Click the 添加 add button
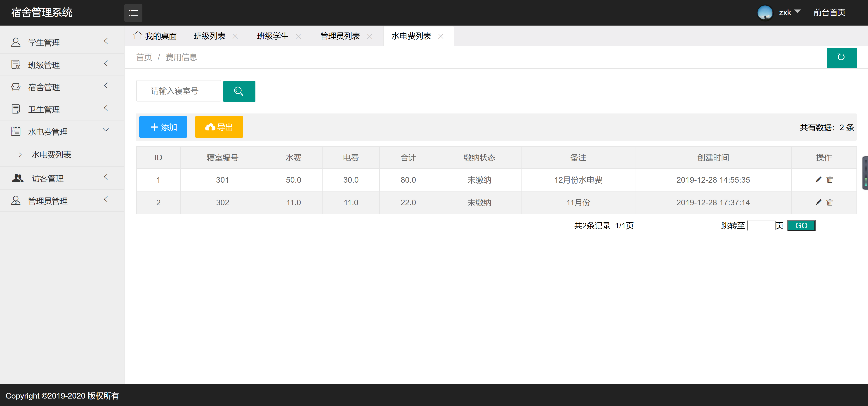 [163, 127]
